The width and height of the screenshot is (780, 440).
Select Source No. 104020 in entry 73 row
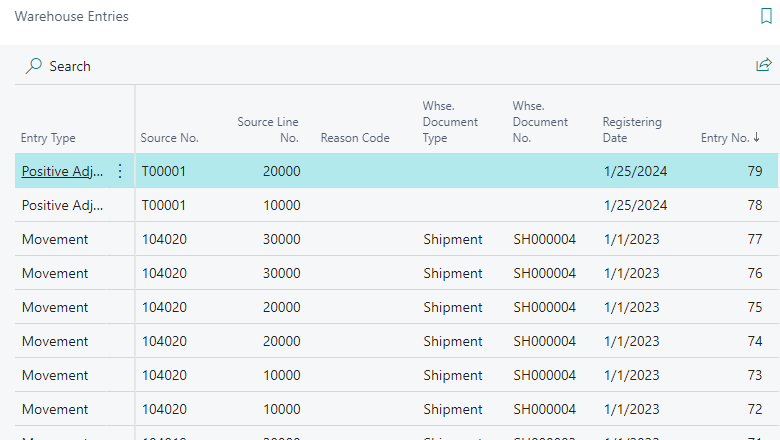[164, 375]
